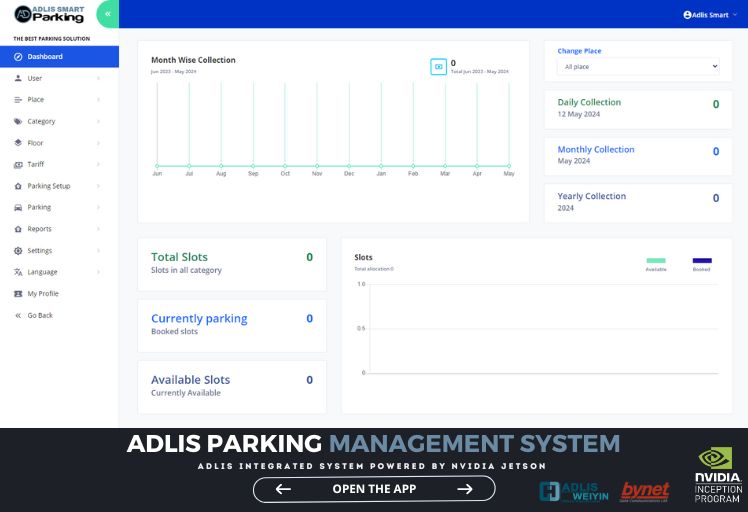Open the Adlis Smart user account menu
The width and height of the screenshot is (748, 512).
click(x=706, y=15)
